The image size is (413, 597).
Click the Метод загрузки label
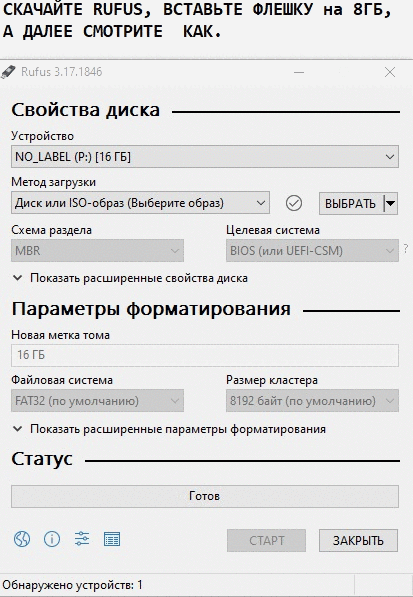[53, 182]
